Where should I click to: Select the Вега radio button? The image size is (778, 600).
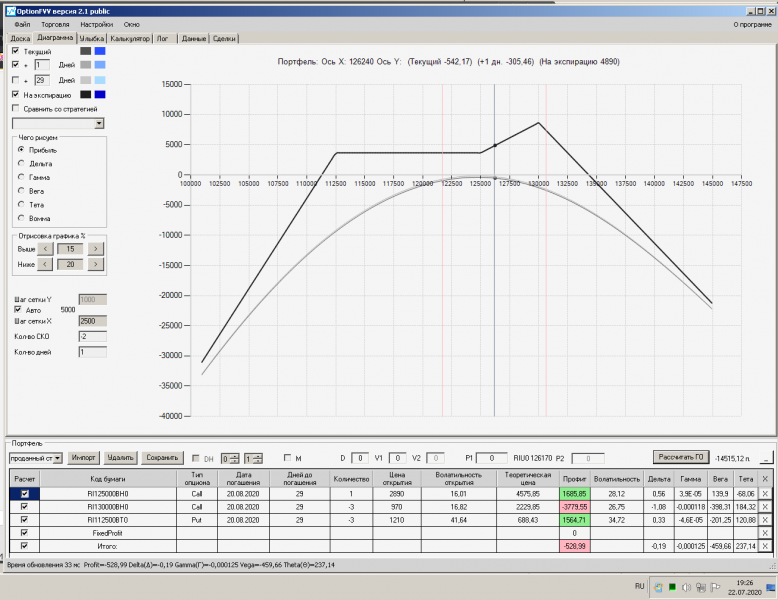point(21,191)
